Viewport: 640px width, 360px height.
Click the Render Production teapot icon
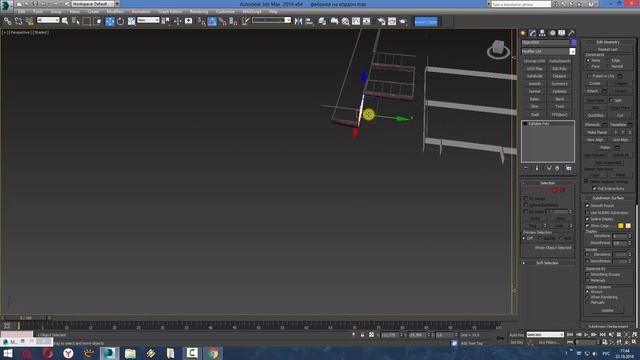pos(402,21)
